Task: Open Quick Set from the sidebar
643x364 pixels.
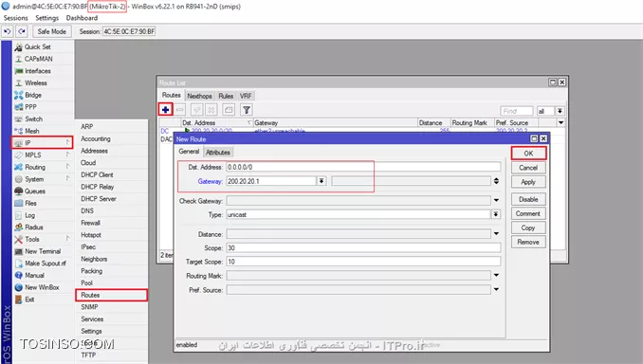Action: click(43, 46)
